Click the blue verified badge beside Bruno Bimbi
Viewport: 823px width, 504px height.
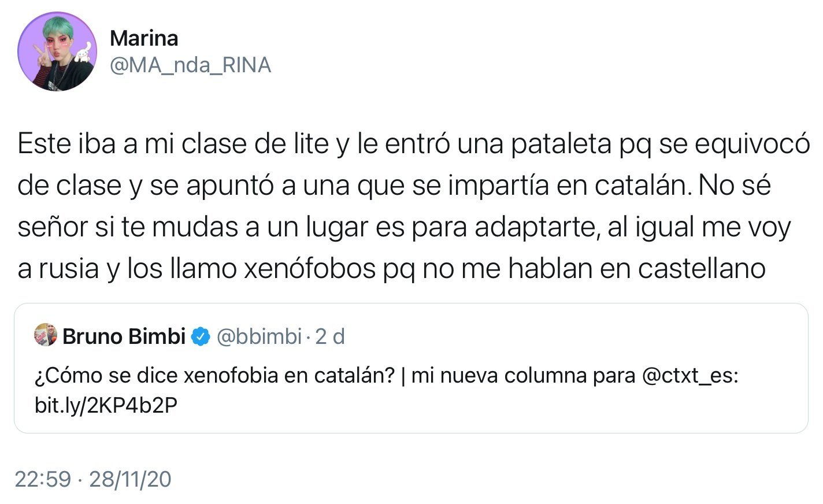click(201, 336)
